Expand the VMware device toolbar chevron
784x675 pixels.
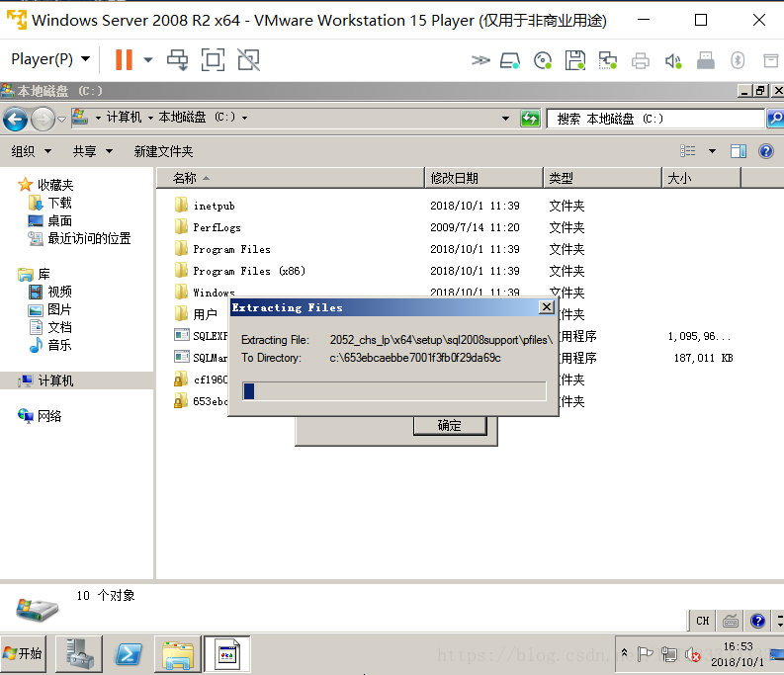[x=480, y=60]
